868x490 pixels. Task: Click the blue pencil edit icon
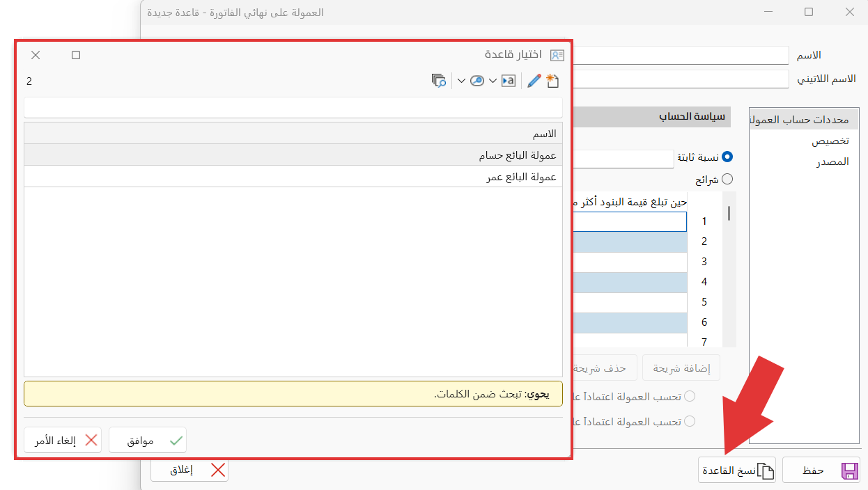(534, 81)
